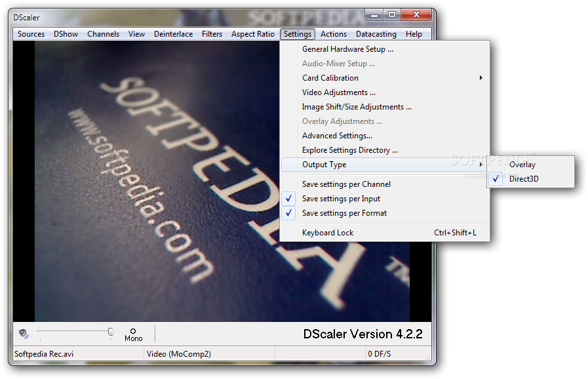Select Direct3D output type
This screenshot has height=379, width=588.
tap(530, 179)
